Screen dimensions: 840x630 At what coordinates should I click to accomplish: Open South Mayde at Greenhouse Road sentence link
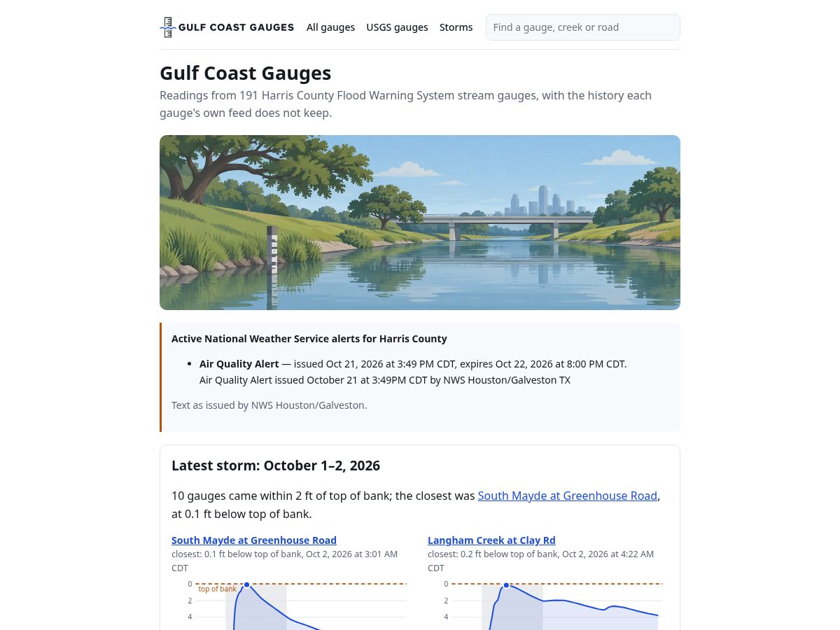[x=567, y=496]
